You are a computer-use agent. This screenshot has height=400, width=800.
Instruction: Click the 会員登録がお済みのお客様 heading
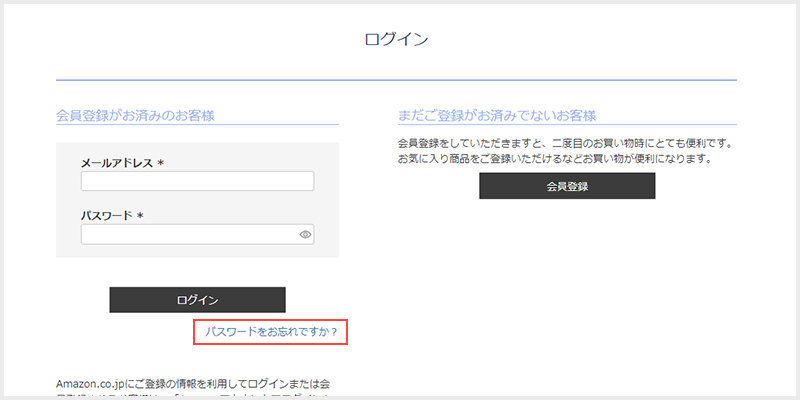point(136,115)
